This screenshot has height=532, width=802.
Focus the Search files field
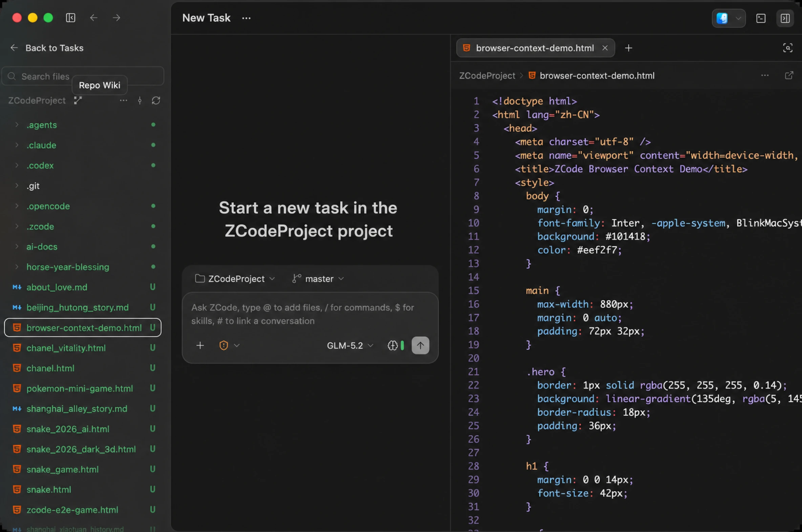point(83,76)
